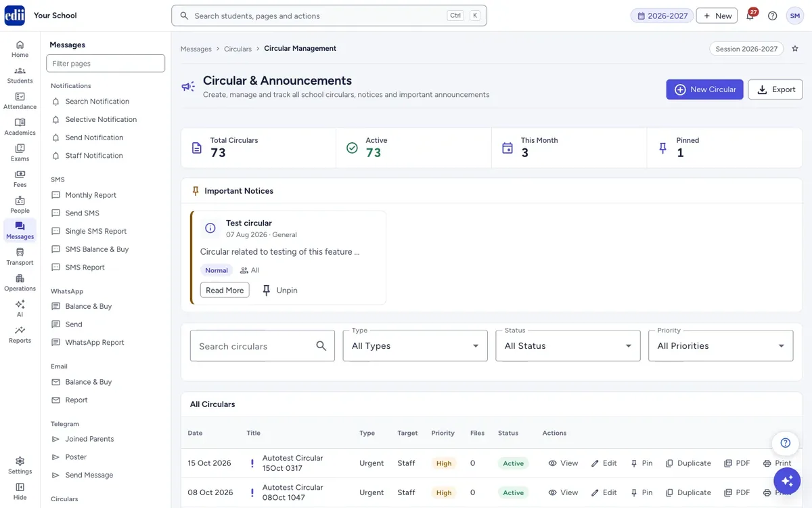The width and height of the screenshot is (812, 508).
Task: Open the 2026-2027 academic year selector
Action: tap(662, 16)
